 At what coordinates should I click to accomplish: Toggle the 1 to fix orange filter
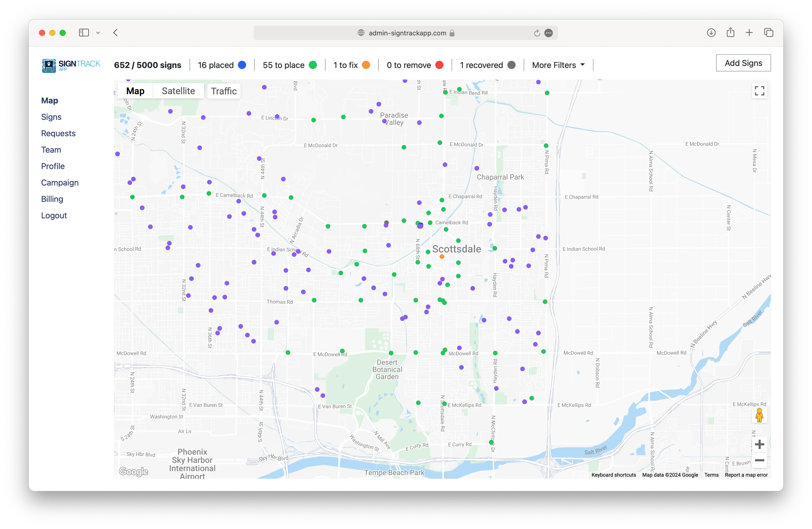tap(351, 65)
